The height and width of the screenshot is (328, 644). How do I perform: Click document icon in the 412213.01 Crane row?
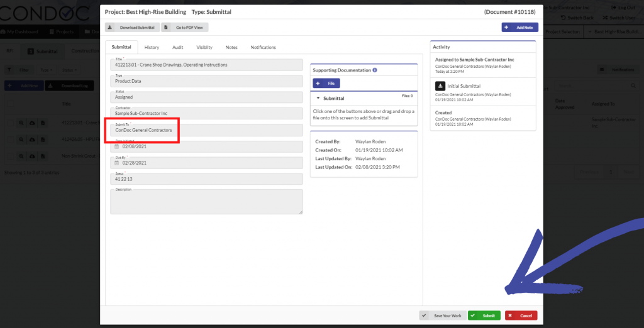[43, 123]
